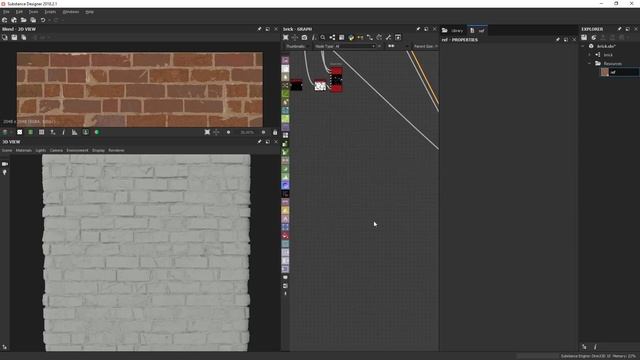Toggle tiling display in 2D view bottom bar
Image resolution: width=640 pixels, height=360 pixels.
30,132
